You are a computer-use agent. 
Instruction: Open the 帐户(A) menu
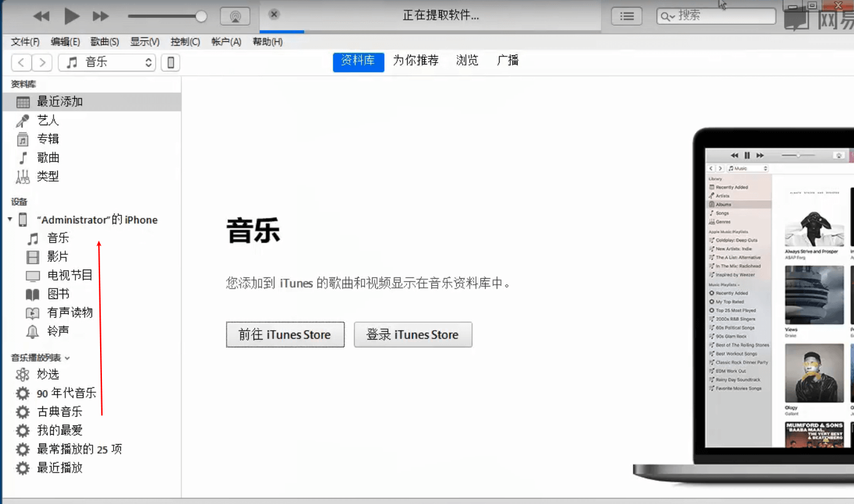(x=226, y=42)
